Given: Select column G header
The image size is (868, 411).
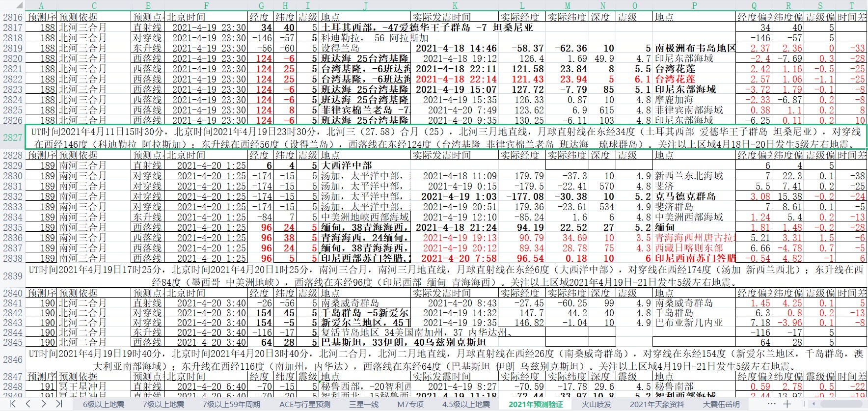Looking at the screenshot, I should coord(261,6).
